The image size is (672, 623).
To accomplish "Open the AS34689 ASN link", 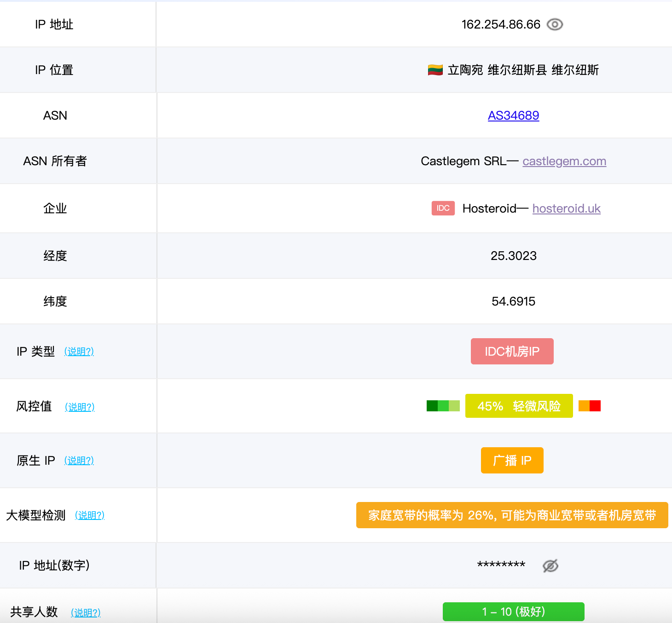I will [x=513, y=115].
